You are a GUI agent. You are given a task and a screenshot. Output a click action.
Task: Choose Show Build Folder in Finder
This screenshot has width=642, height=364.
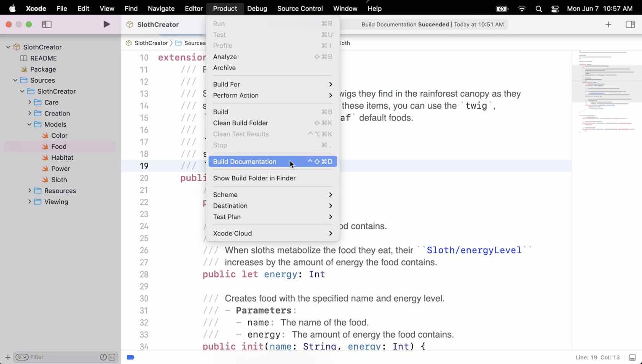[272, 178]
